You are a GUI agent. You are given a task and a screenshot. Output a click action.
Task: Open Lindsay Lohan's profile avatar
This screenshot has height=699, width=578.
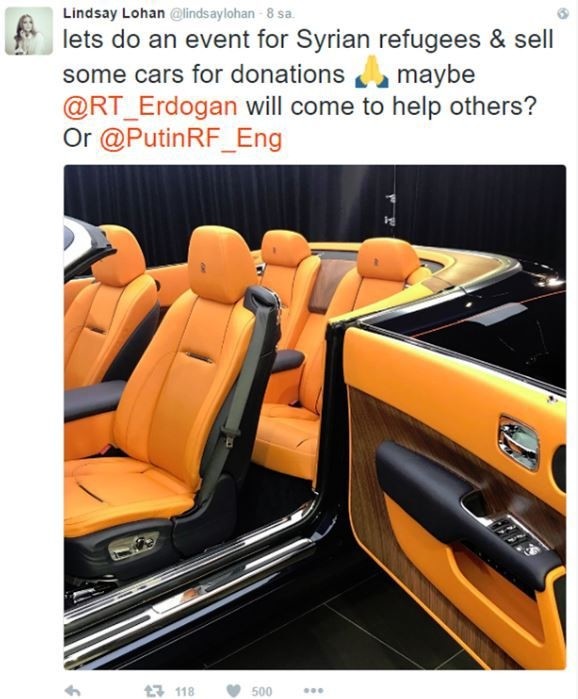click(29, 31)
